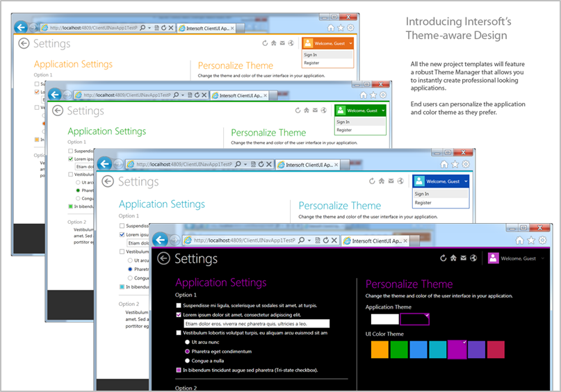Click the refresh icon in the green-theme Settings header
The image size is (561, 392).
pos(298,110)
